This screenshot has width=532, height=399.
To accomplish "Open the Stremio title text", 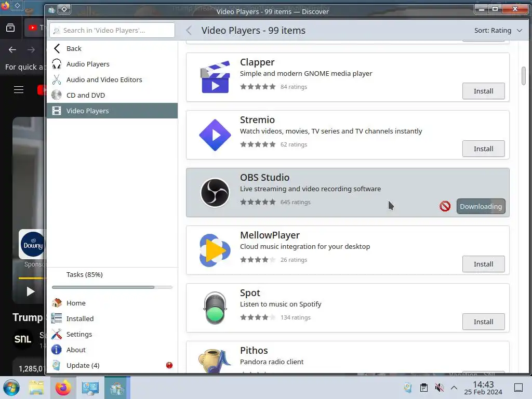I will click(x=257, y=120).
